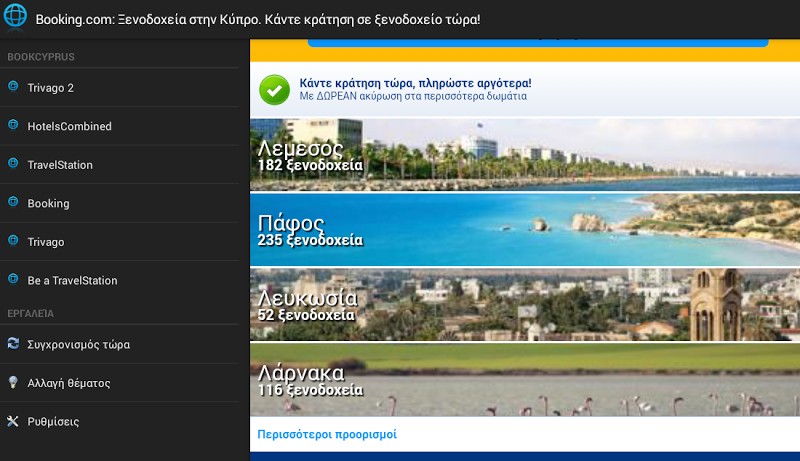Image resolution: width=800 pixels, height=461 pixels.
Task: Click the globe icon beside Be a TravelStation
Action: pos(13,279)
